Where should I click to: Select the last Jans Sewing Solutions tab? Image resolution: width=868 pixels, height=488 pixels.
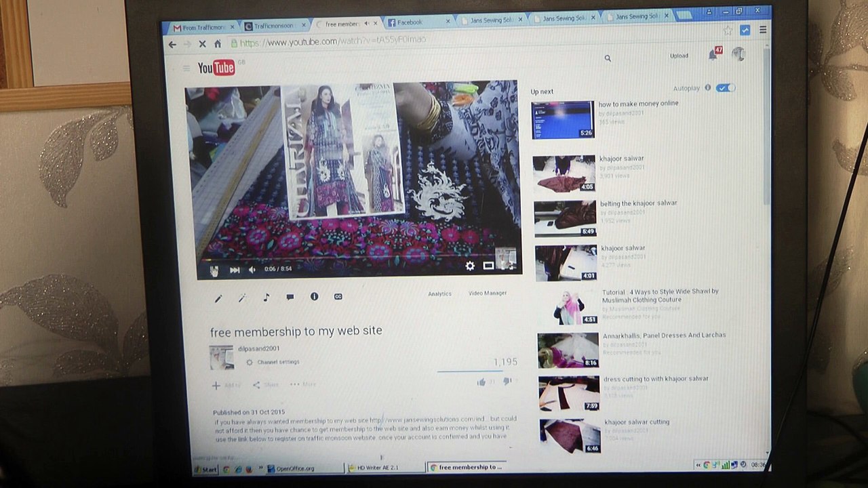tap(637, 17)
